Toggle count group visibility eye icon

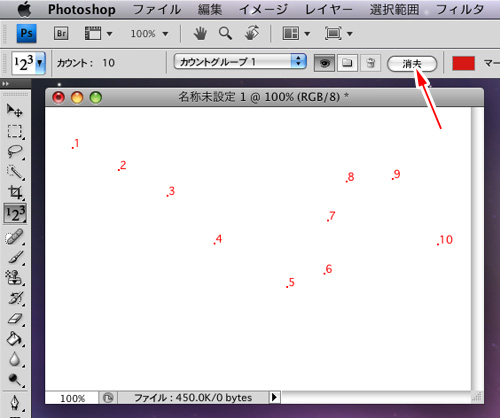[324, 63]
